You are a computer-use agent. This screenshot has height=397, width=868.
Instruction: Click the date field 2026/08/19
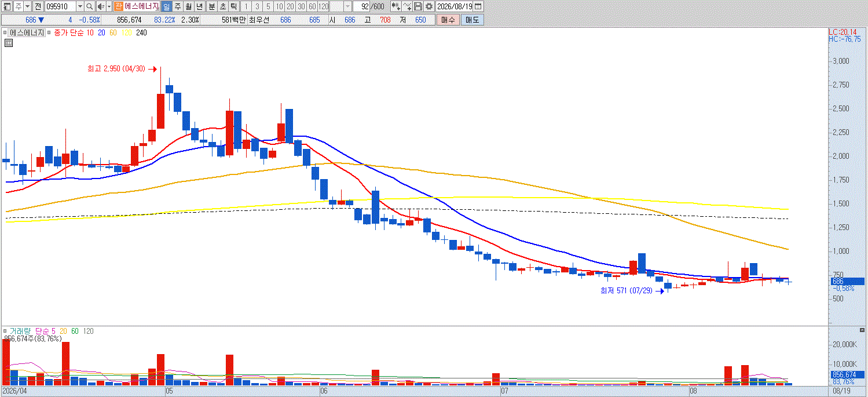(455, 6)
